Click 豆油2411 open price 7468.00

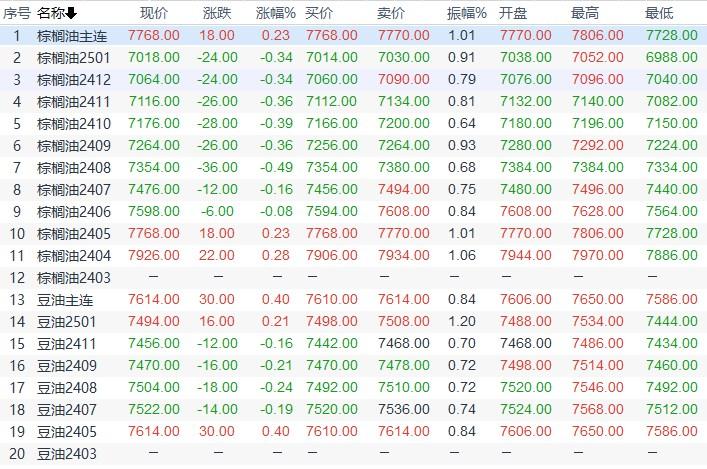525,343
